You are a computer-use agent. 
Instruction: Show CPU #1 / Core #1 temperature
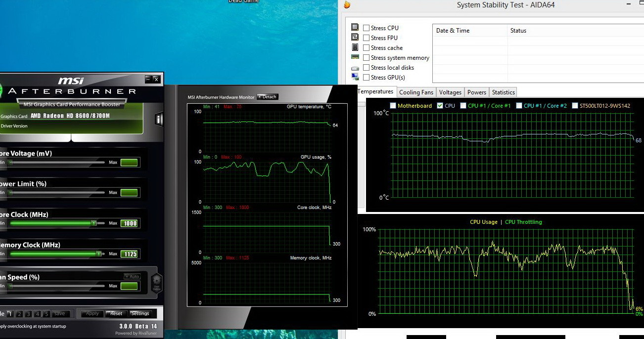463,106
